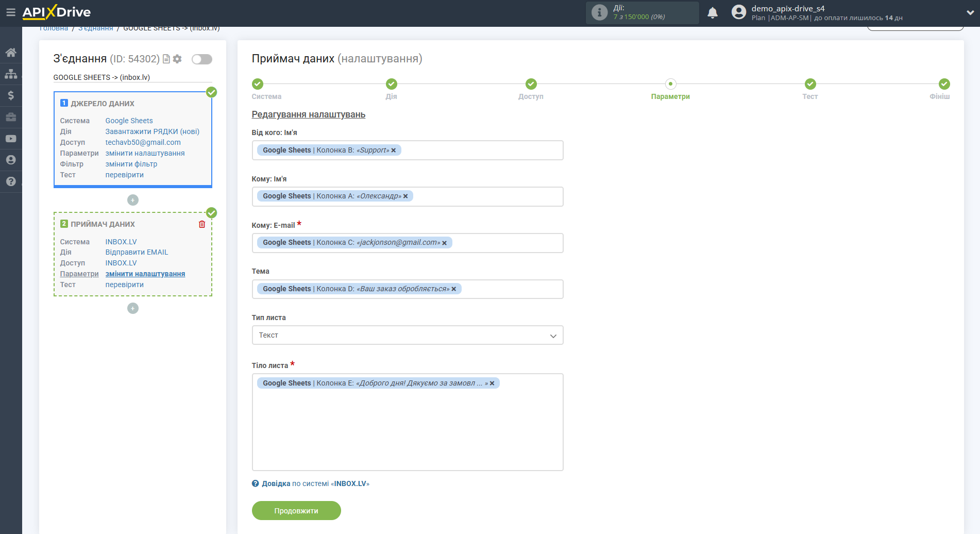This screenshot has width=980, height=534.
Task: Add a step between source and receiver
Action: 133,200
